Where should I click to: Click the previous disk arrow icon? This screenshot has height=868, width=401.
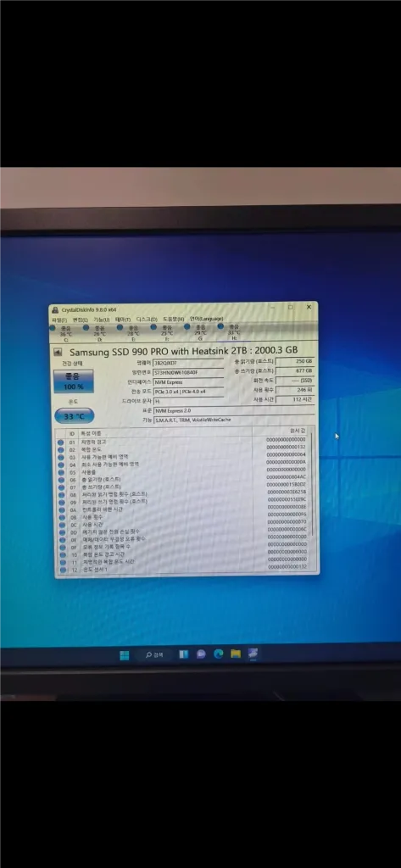58,352
